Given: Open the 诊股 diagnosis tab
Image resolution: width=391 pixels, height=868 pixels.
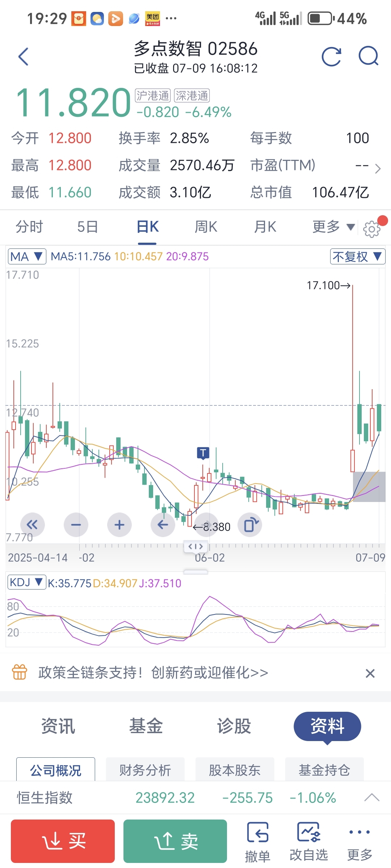Looking at the screenshot, I should (x=234, y=726).
